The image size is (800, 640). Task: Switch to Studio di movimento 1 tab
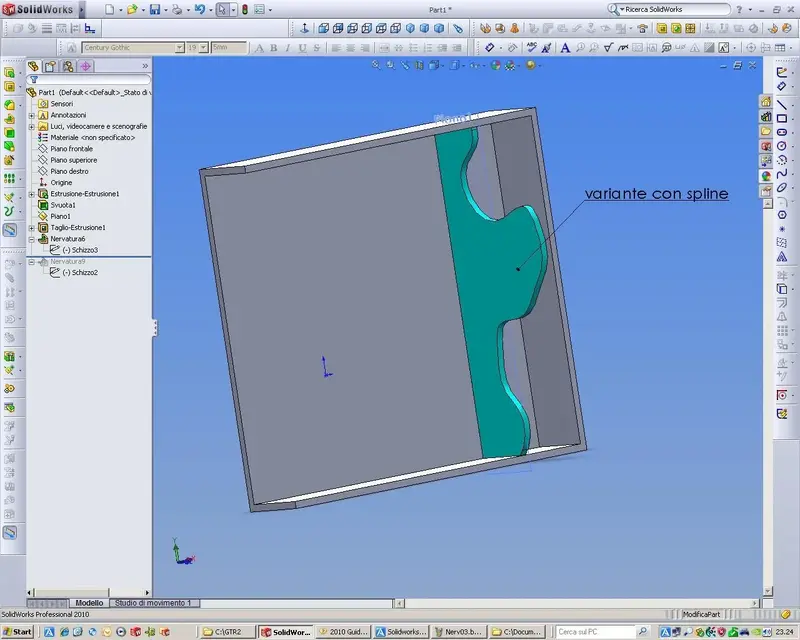tap(153, 603)
